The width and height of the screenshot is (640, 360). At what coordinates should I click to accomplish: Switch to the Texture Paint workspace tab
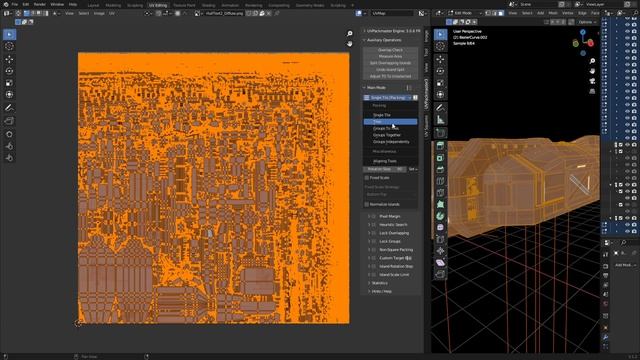(x=184, y=5)
